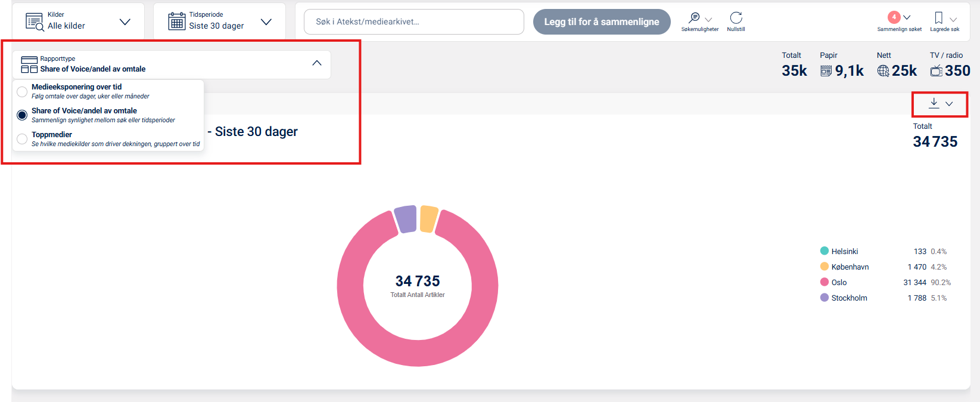Image resolution: width=980 pixels, height=402 pixels.
Task: Click 'Legg til for å sammenligne' button
Action: pos(602,21)
